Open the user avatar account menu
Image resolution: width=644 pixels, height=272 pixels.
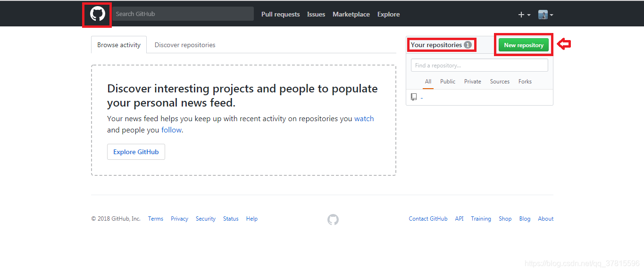(x=546, y=15)
